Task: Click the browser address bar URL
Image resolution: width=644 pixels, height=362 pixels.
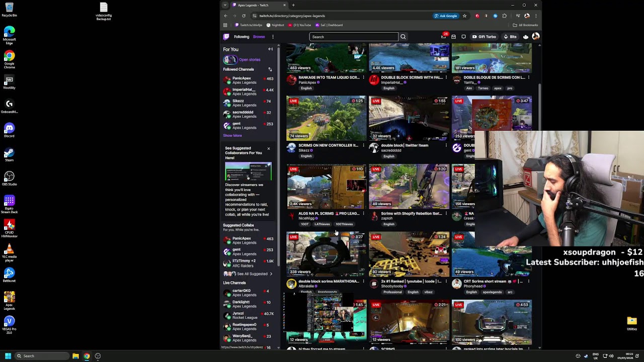Action: coord(292,16)
